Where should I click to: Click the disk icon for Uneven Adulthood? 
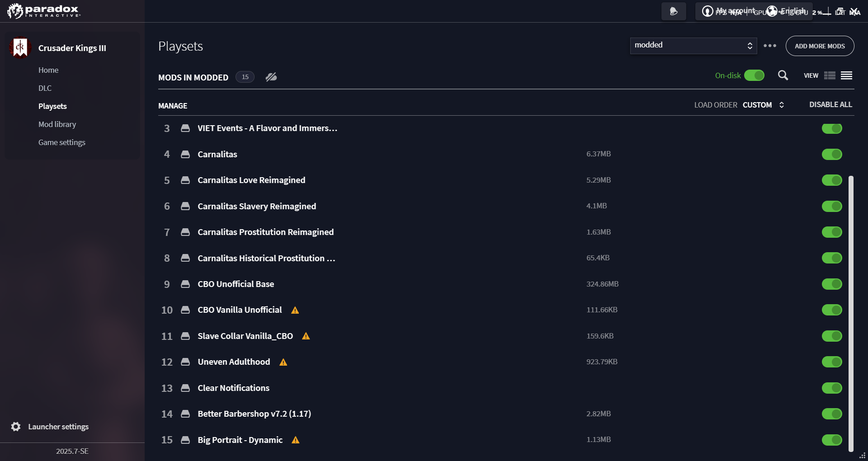(x=185, y=362)
